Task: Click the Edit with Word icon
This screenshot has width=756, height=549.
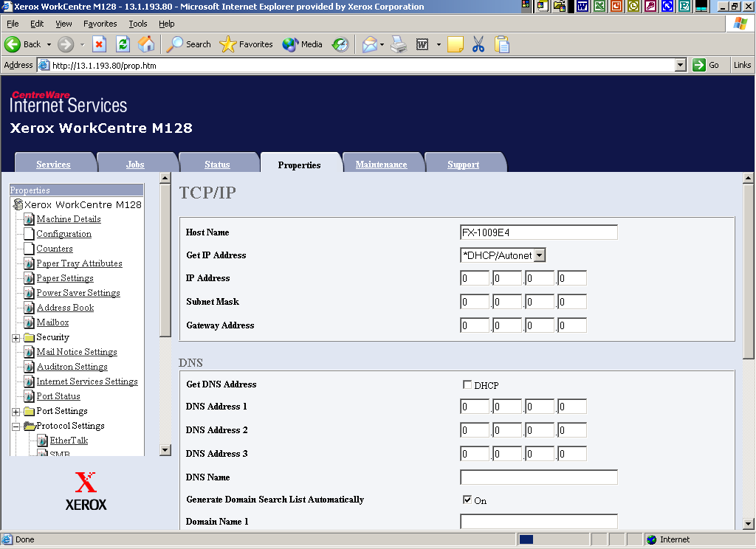Action: click(x=422, y=44)
